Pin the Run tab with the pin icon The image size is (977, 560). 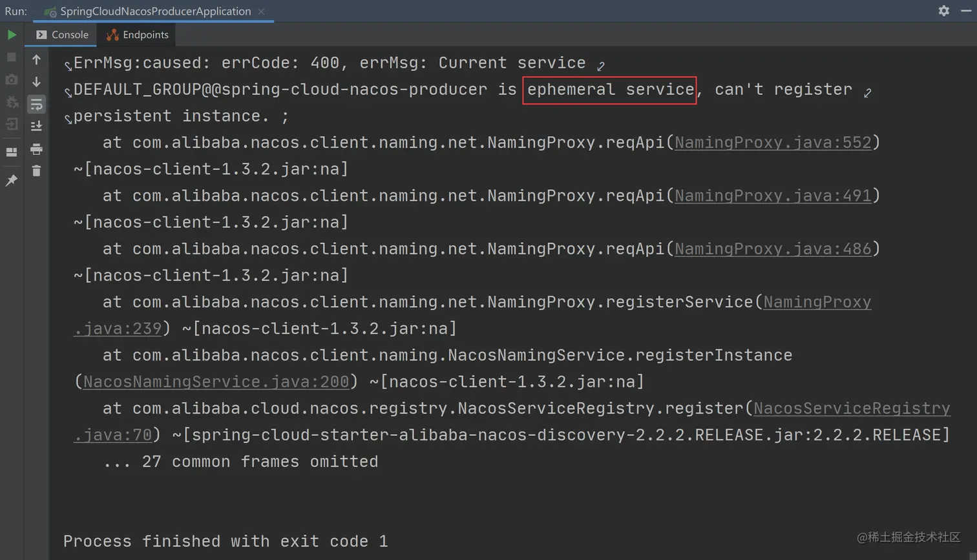click(x=12, y=181)
